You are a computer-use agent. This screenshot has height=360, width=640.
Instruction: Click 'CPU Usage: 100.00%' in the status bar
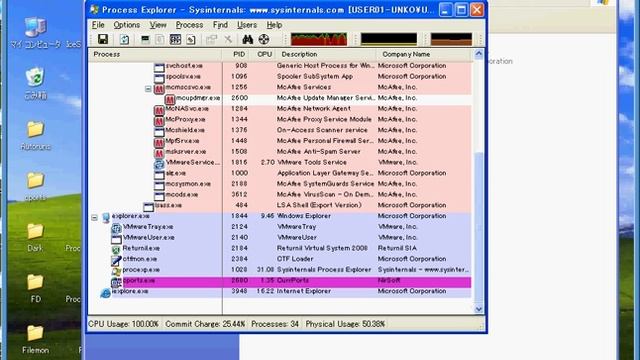tap(123, 324)
